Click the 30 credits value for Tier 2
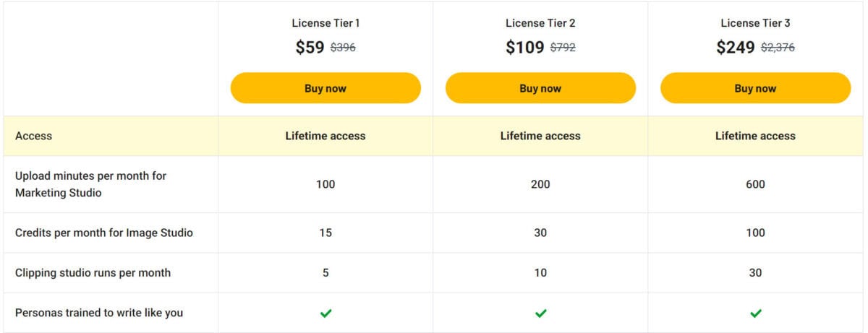868x333 pixels. tap(540, 233)
